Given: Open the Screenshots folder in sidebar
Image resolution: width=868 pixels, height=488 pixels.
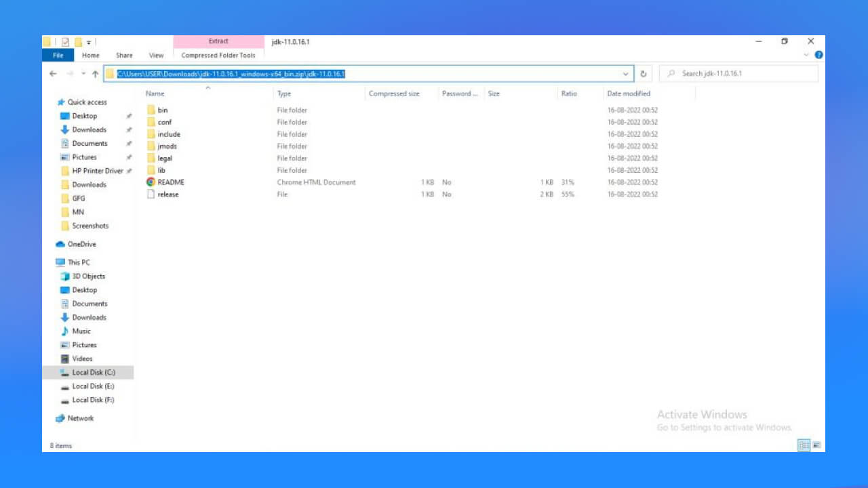Looking at the screenshot, I should (90, 226).
